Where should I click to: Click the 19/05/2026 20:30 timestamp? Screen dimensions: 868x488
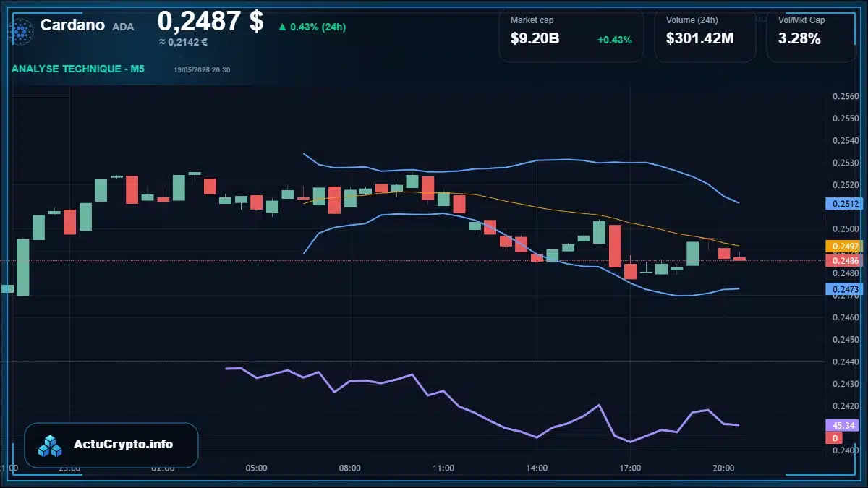(x=202, y=69)
